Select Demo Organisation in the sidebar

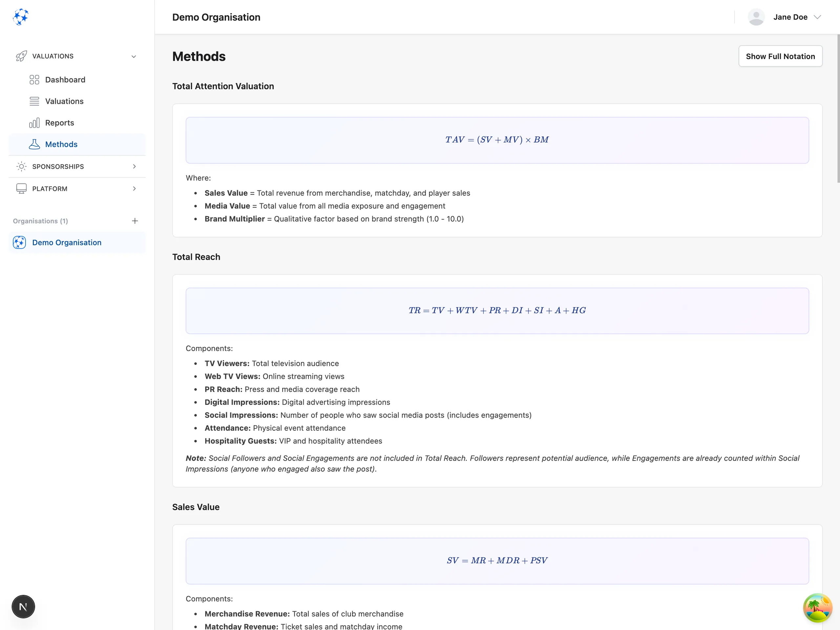tap(77, 242)
